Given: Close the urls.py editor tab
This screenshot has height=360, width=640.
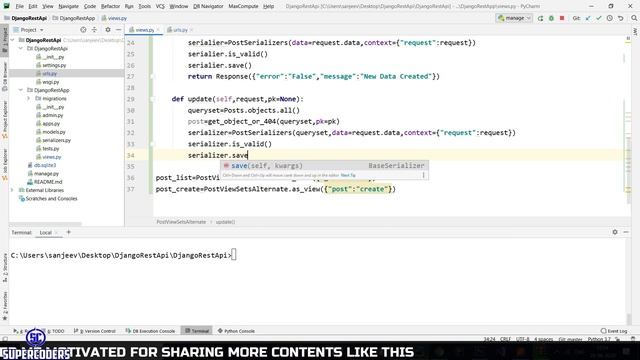Looking at the screenshot, I should pyautogui.click(x=191, y=30).
